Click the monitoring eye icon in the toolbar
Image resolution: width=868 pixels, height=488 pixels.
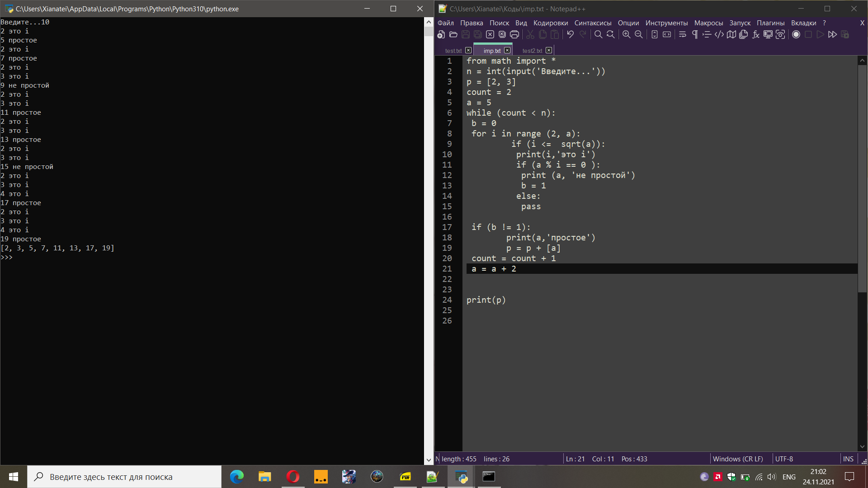[x=780, y=35]
